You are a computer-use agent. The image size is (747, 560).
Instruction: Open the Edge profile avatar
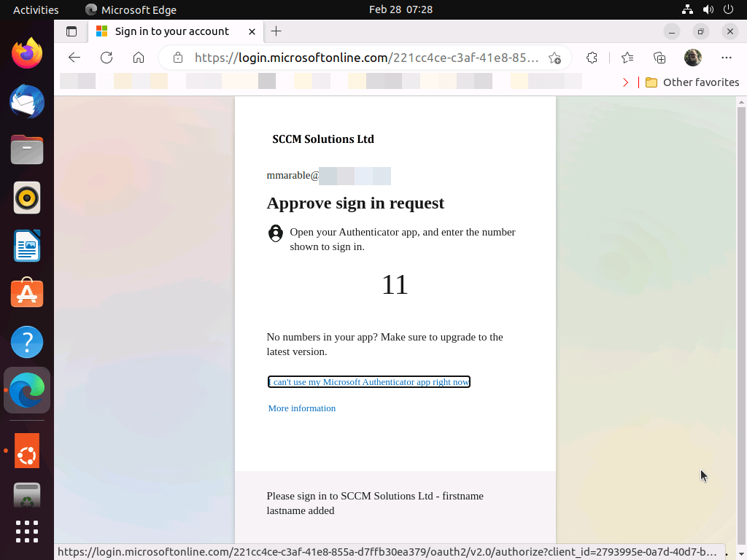click(692, 58)
